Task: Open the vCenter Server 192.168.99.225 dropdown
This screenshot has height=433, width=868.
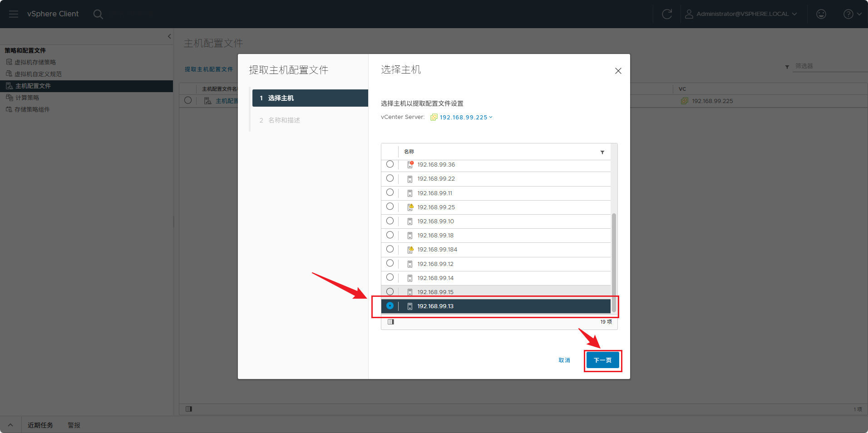Action: click(x=466, y=117)
